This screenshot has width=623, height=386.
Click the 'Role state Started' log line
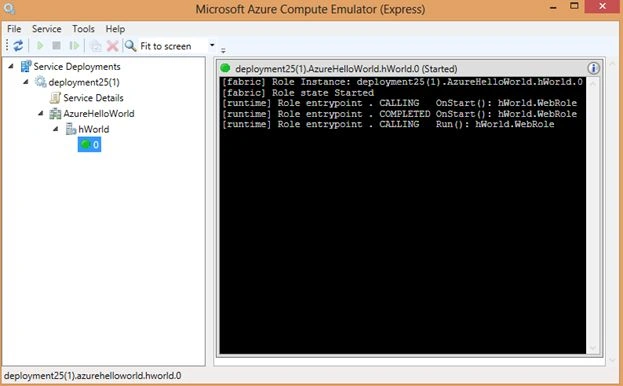click(298, 93)
